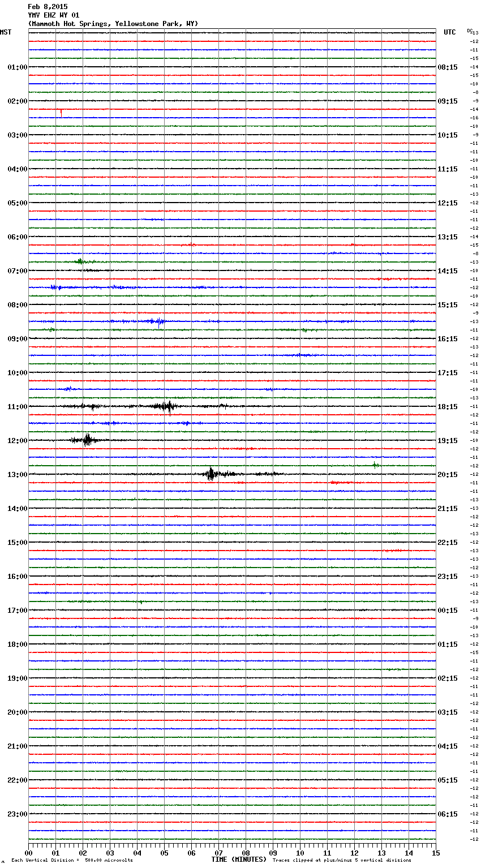Select the 21:00 MST row label

(x=18, y=746)
